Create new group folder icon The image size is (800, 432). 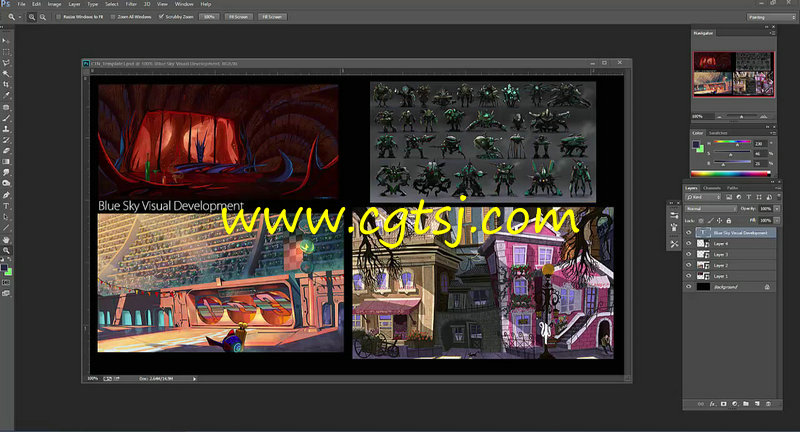pos(746,403)
